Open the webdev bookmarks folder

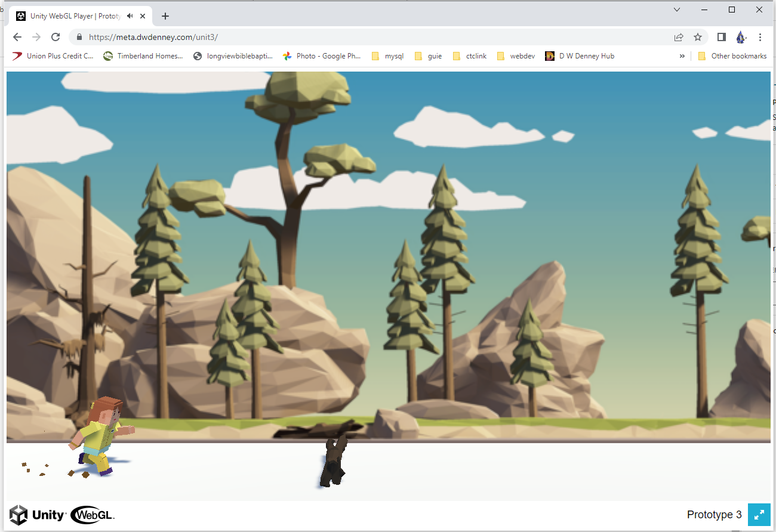[516, 56]
